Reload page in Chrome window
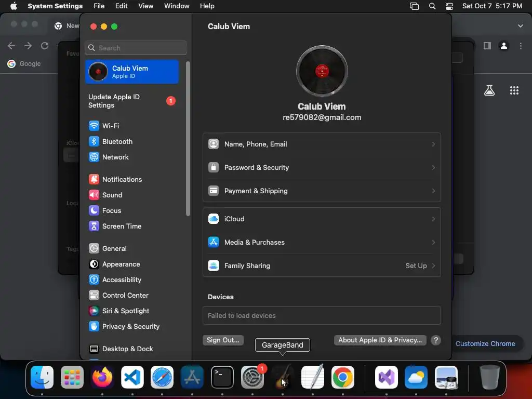 45,46
